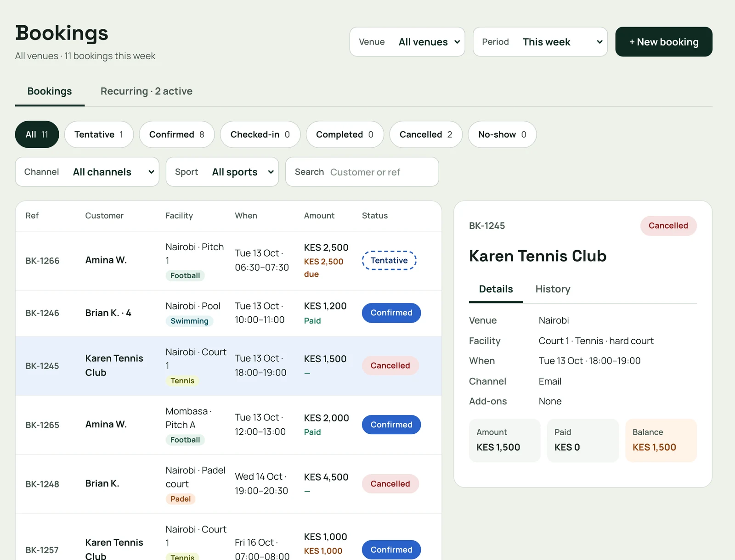Filter by Completed status
This screenshot has height=560, width=735.
(x=345, y=134)
